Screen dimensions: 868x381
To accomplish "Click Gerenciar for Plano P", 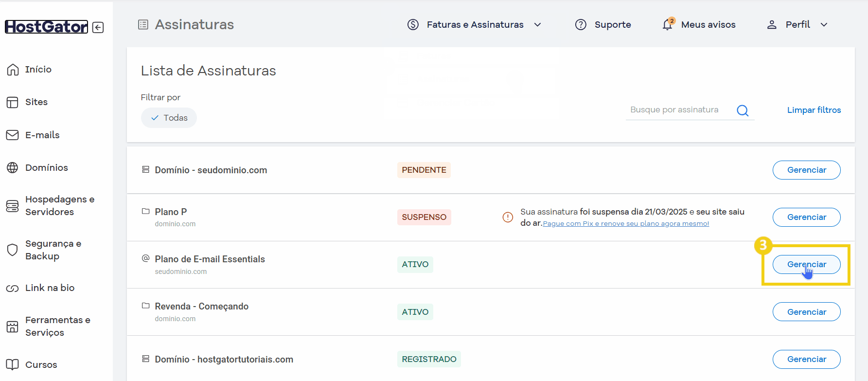I will tap(807, 217).
